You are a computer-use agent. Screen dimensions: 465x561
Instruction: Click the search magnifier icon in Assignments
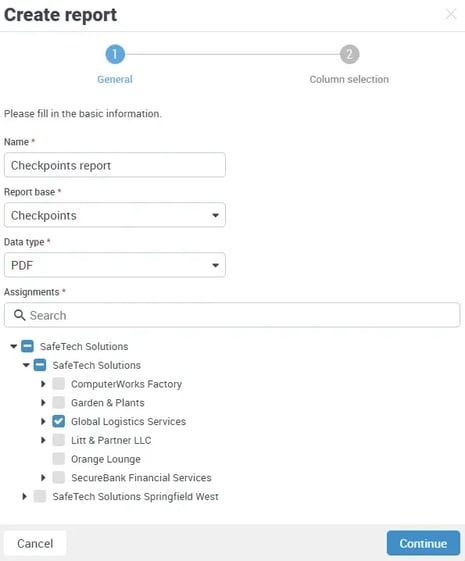(19, 315)
